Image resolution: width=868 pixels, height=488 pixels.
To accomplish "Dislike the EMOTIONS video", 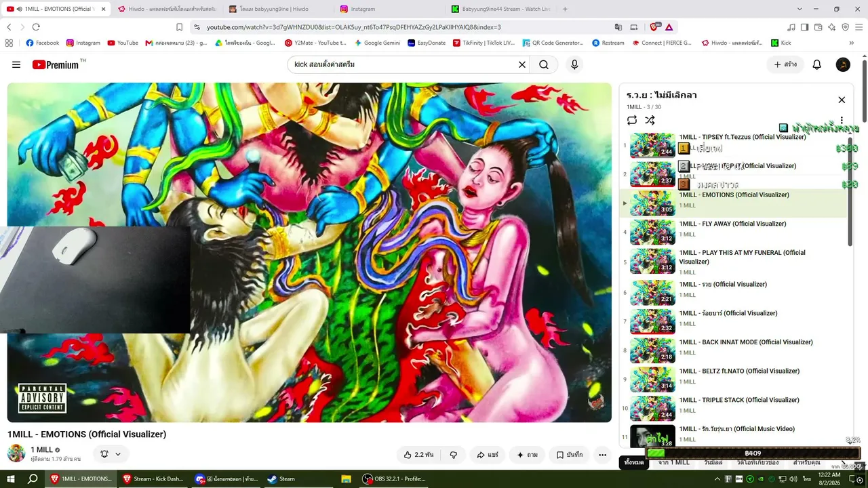I will (x=454, y=455).
